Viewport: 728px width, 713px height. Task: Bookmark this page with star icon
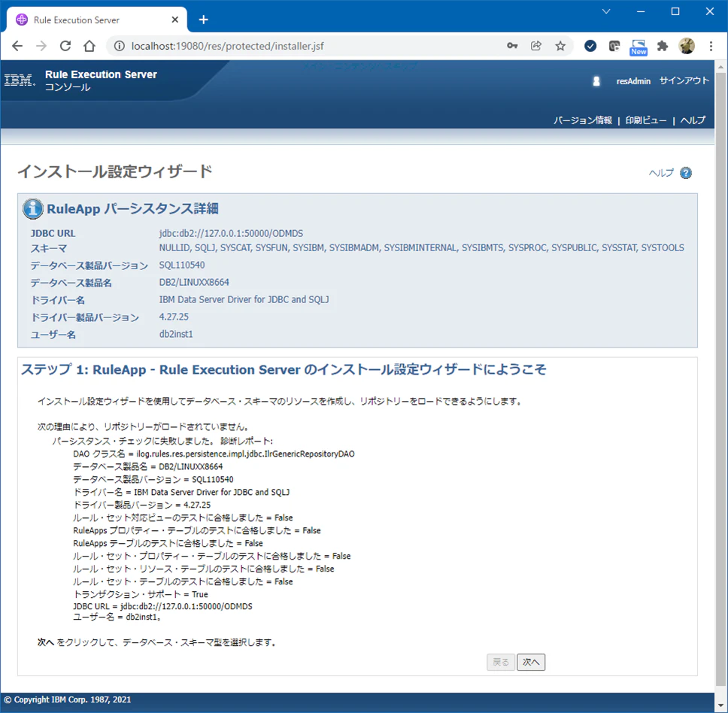[x=560, y=45]
